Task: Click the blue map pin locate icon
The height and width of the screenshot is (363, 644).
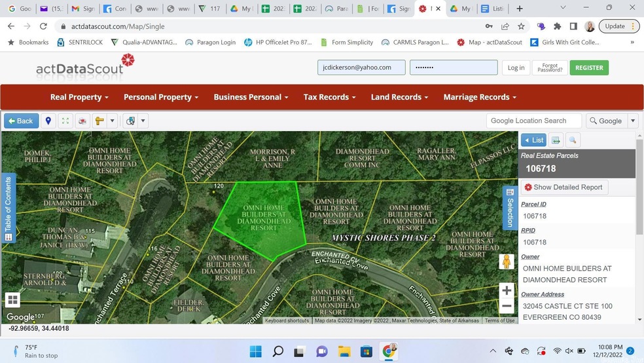Action: [48, 121]
